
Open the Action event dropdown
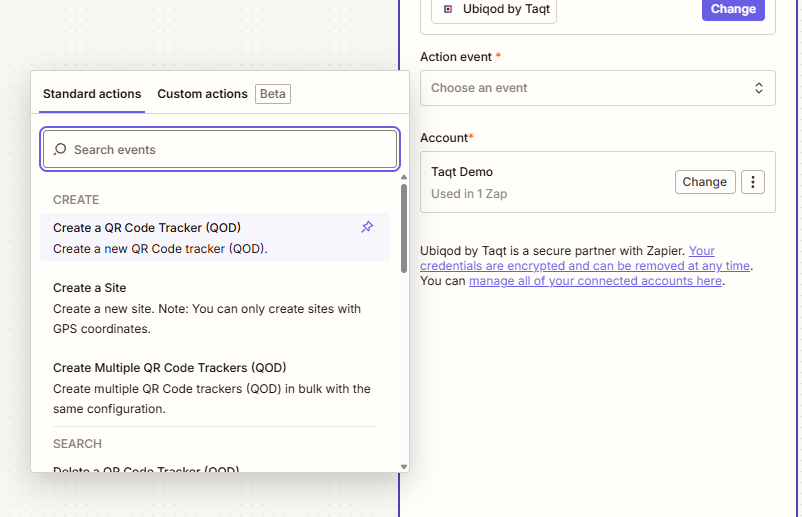click(597, 88)
